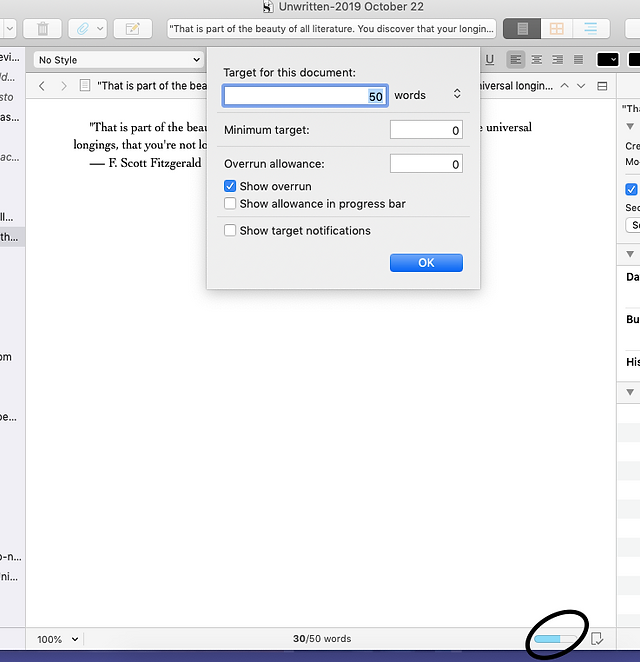Click the underline formatting button
This screenshot has height=662, width=640.
point(489,60)
